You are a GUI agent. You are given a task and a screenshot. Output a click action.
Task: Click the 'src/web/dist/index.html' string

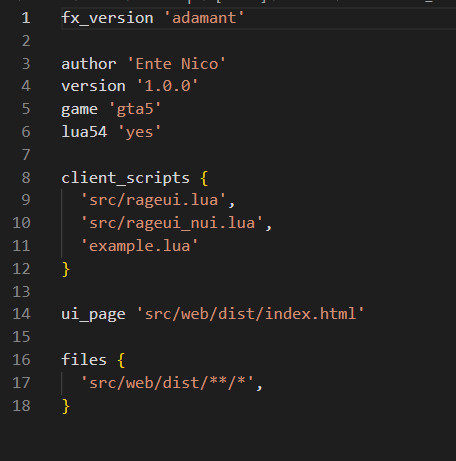pyautogui.click(x=251, y=314)
